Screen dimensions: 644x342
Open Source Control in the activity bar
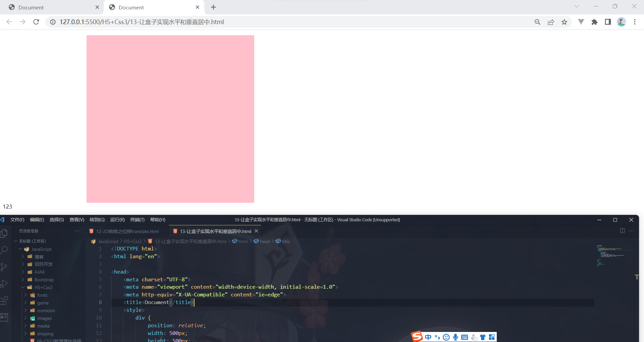4,267
